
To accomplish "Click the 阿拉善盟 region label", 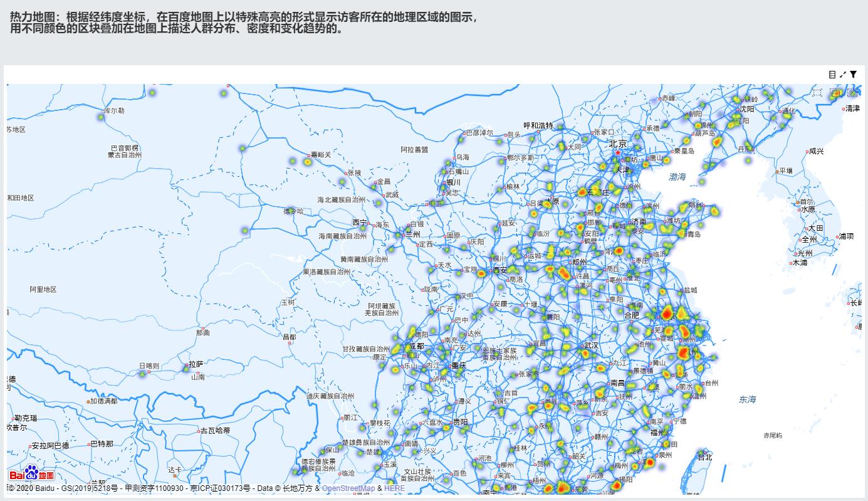I will (x=414, y=150).
